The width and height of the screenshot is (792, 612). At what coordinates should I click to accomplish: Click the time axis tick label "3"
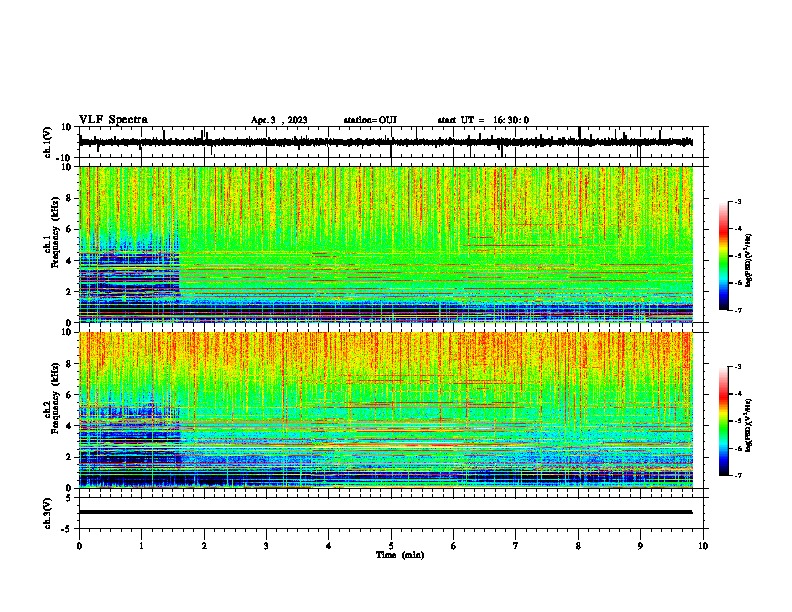(x=266, y=546)
